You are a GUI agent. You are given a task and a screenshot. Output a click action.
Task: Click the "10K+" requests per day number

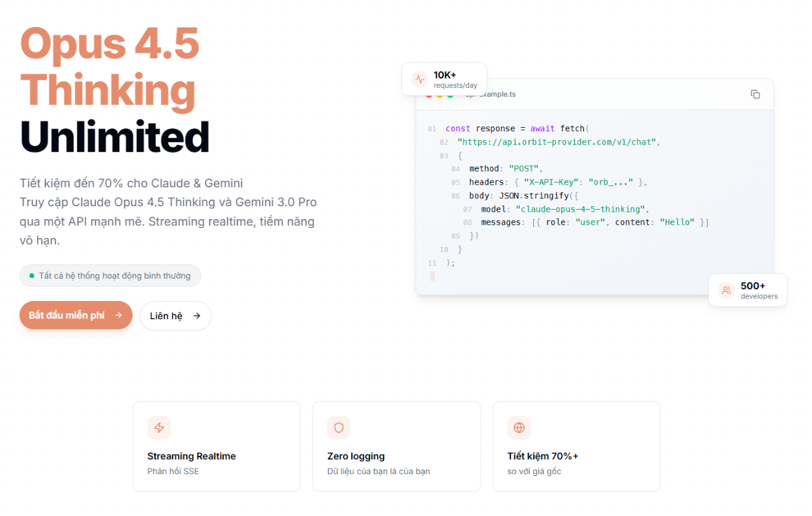click(445, 75)
